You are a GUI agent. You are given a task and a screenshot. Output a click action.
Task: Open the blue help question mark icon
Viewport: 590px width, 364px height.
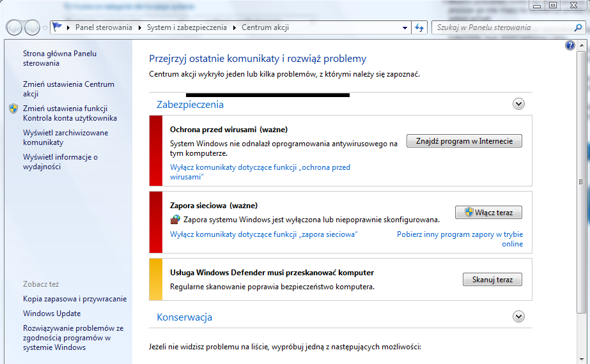coord(570,45)
